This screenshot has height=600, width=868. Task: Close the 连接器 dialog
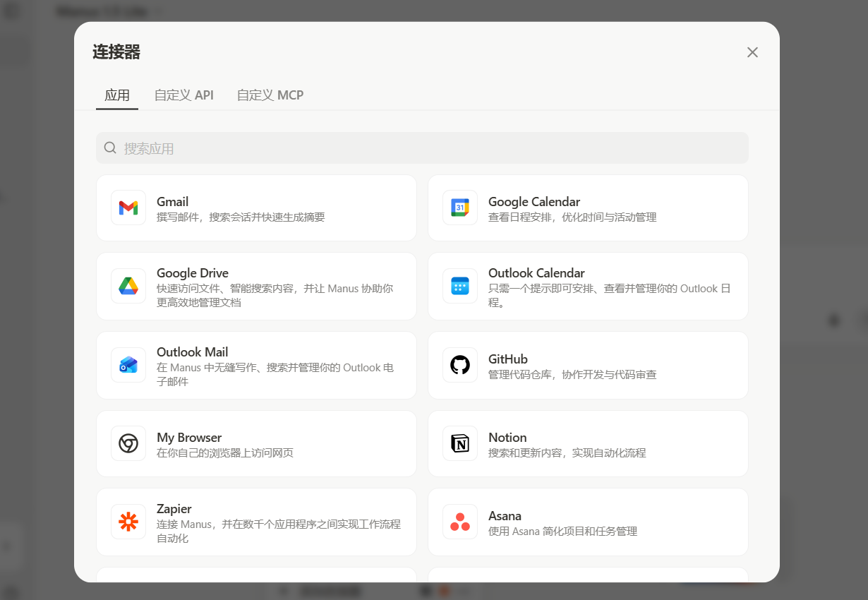(752, 52)
